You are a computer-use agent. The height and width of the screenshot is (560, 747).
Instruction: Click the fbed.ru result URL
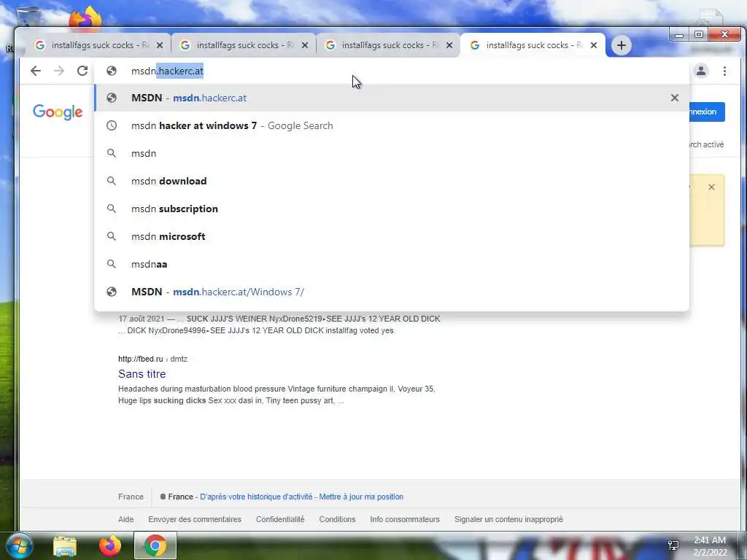152,359
